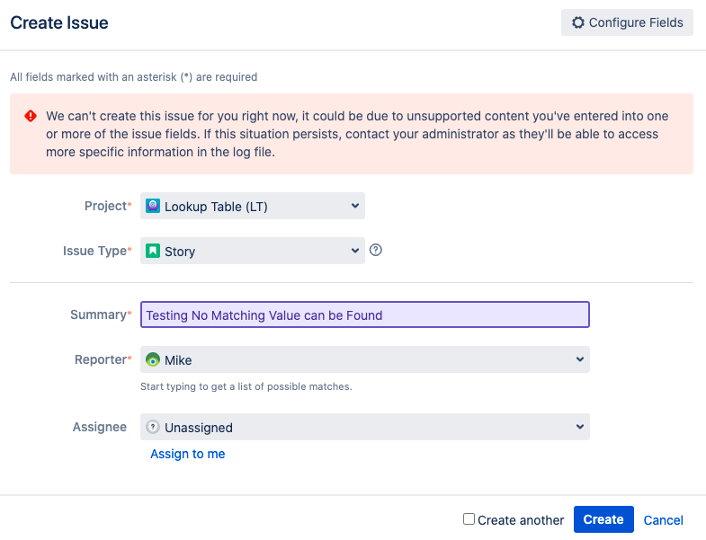Click the green Story issue type icon
The height and width of the screenshot is (540, 706).
coord(153,251)
